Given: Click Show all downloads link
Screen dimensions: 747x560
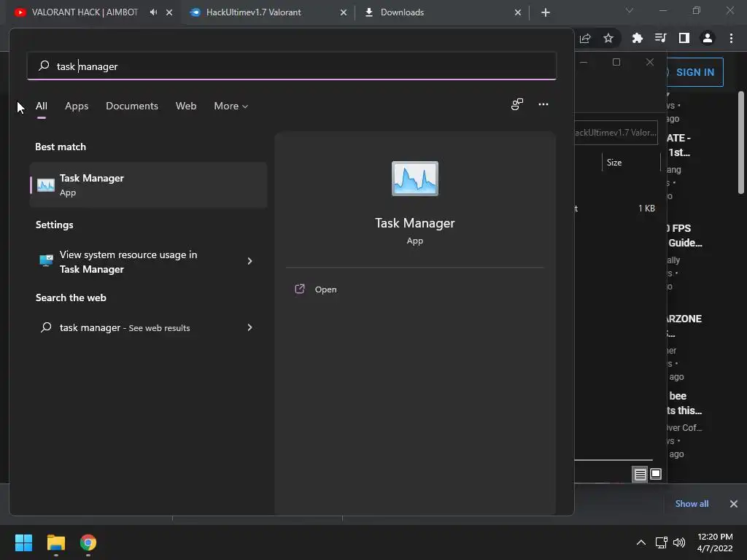Looking at the screenshot, I should pos(692,503).
